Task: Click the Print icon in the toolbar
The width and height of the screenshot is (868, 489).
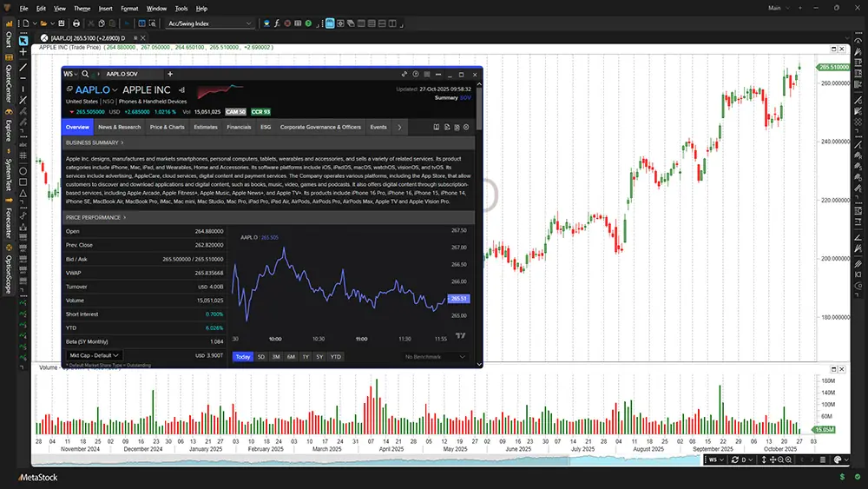Action: [76, 23]
